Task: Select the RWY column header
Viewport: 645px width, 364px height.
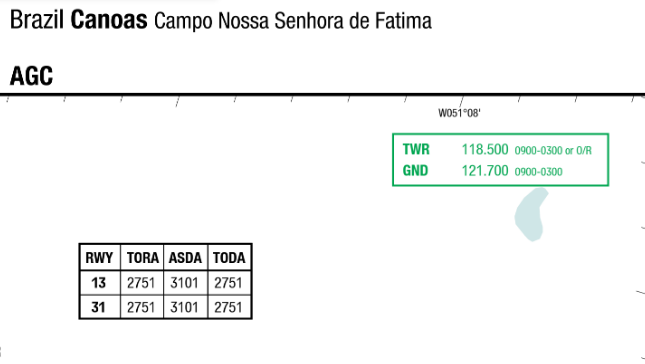Action: pos(99,258)
